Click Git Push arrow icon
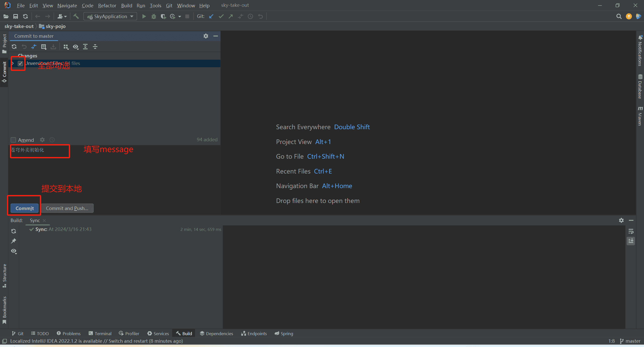Image resolution: width=644 pixels, height=347 pixels. [231, 16]
